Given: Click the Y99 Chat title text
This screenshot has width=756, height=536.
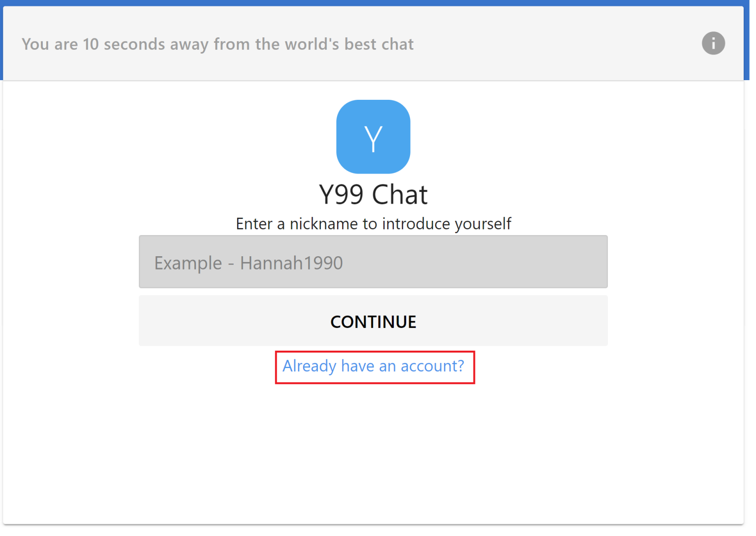Looking at the screenshot, I should pos(373,194).
